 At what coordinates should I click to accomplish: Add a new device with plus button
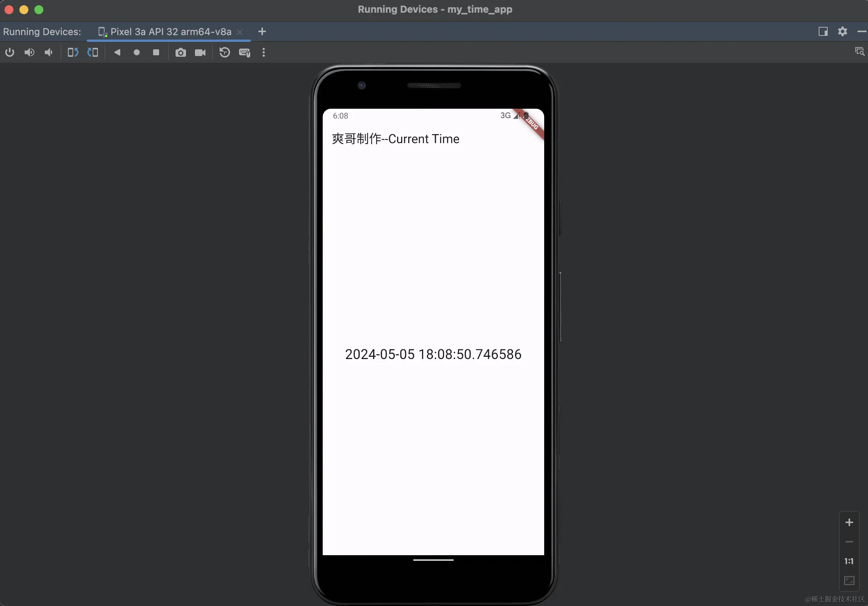(x=262, y=32)
